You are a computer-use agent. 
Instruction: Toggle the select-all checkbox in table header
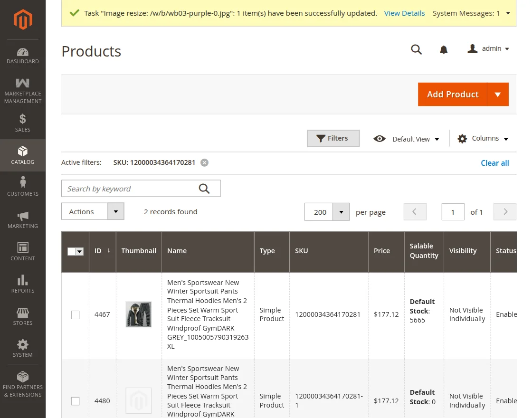[x=72, y=251]
